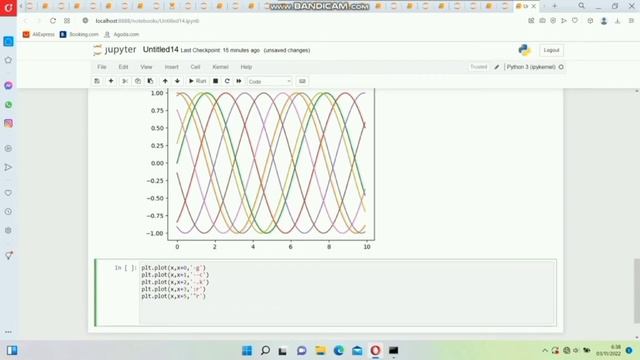Viewport: 640px width, 360px height.
Task: Open Opera easy setup menu icon
Action: (x=631, y=21)
